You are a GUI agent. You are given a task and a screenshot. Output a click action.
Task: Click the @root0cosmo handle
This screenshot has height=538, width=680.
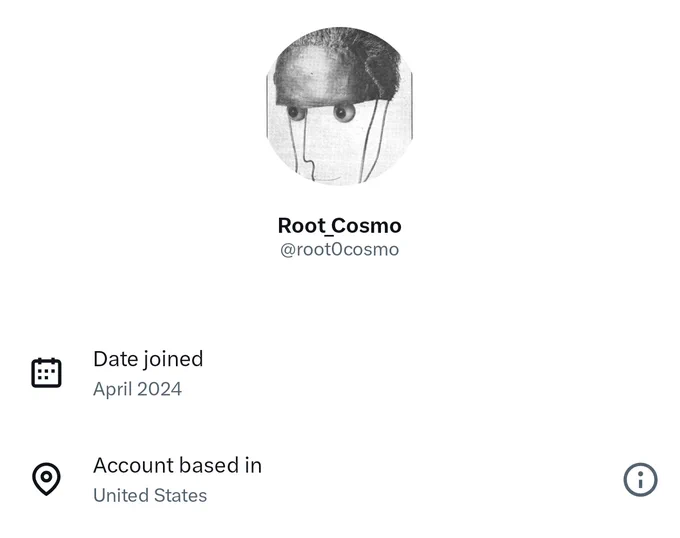click(x=340, y=250)
